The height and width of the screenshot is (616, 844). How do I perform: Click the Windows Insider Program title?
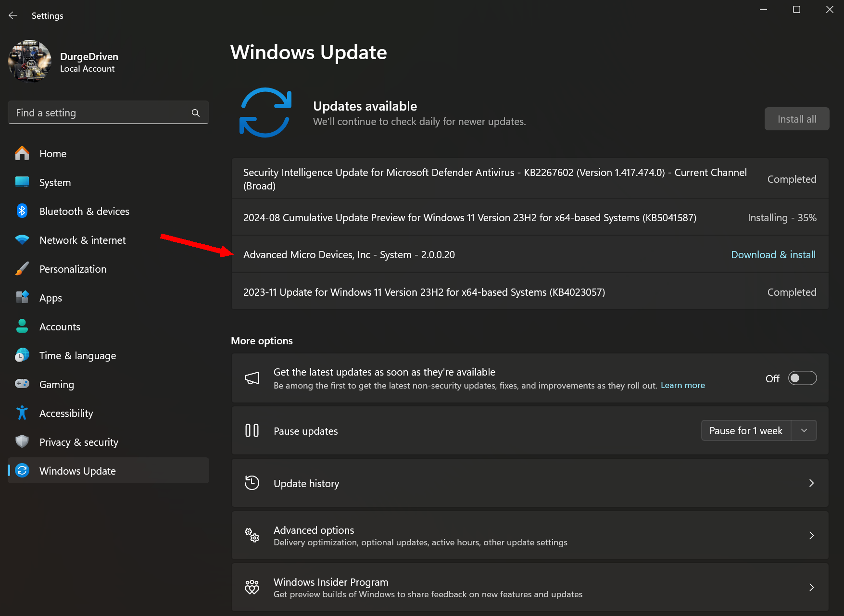coord(331,582)
